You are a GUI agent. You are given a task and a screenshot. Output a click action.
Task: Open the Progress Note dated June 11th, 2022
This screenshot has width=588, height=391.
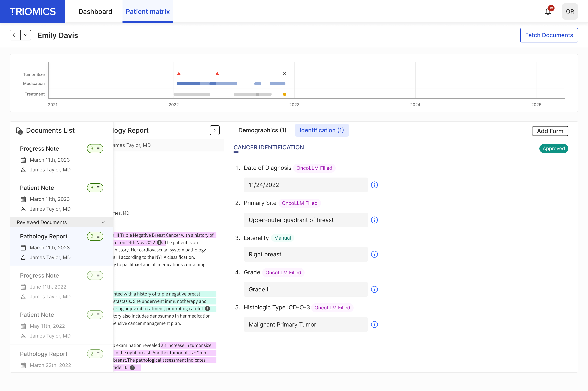(62, 285)
